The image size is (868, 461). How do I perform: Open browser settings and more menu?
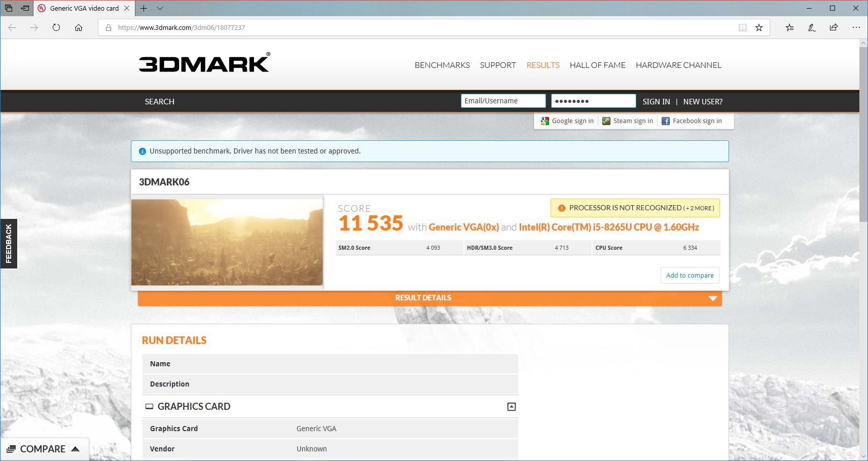(856, 27)
